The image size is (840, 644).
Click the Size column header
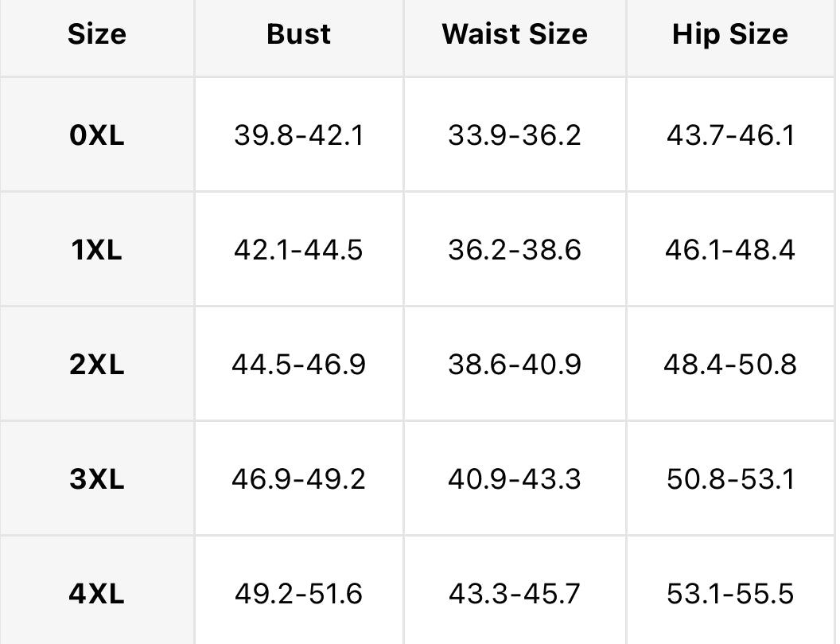tap(97, 34)
